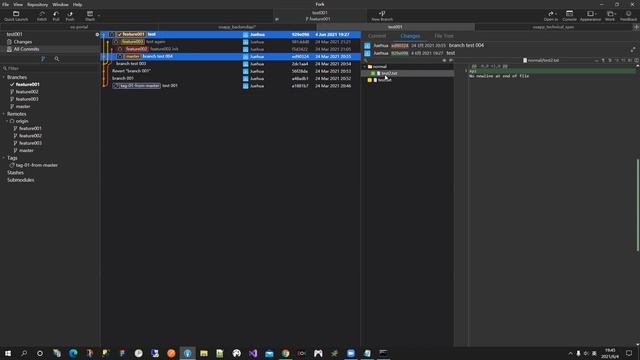
Task: Collapse the origin remote
Action: (7, 121)
